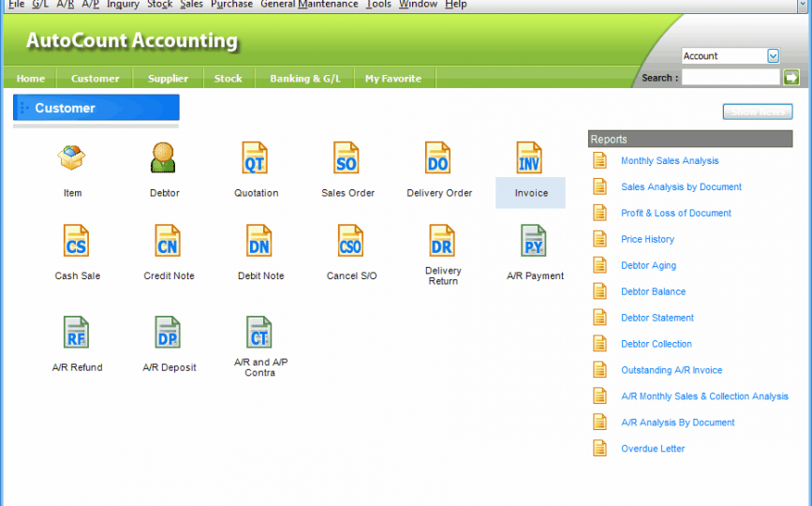Open the Item icon
812x506 pixels.
click(x=72, y=159)
